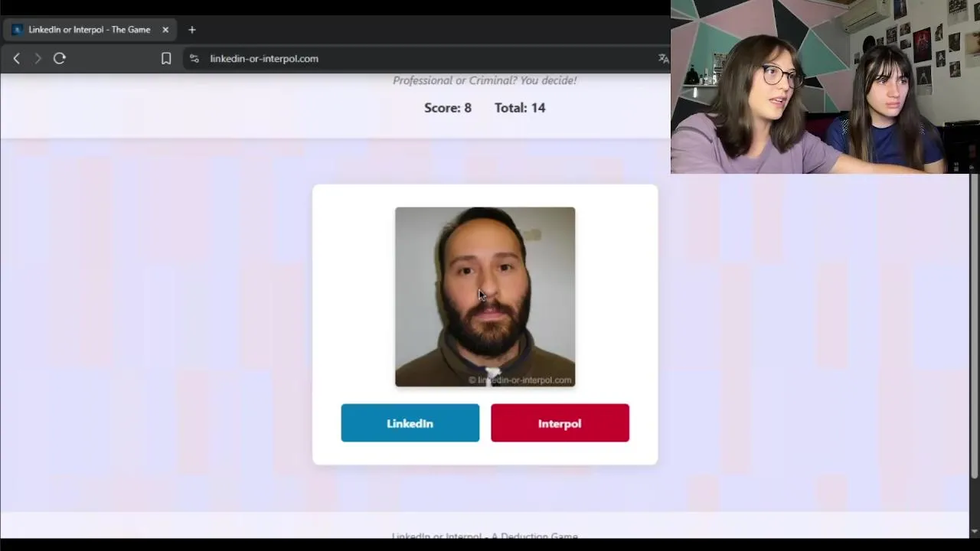Click the webcam overlay video feed
Viewport: 980px width, 551px height.
click(x=825, y=86)
